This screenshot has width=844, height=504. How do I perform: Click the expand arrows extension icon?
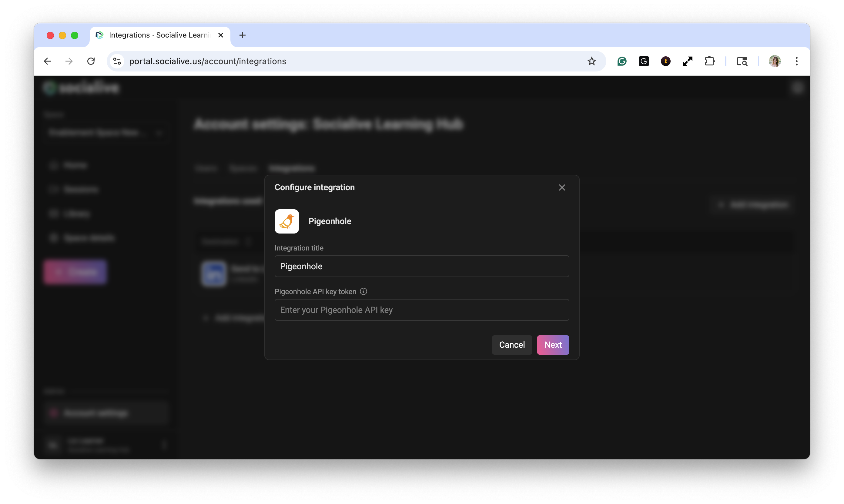[x=687, y=61]
